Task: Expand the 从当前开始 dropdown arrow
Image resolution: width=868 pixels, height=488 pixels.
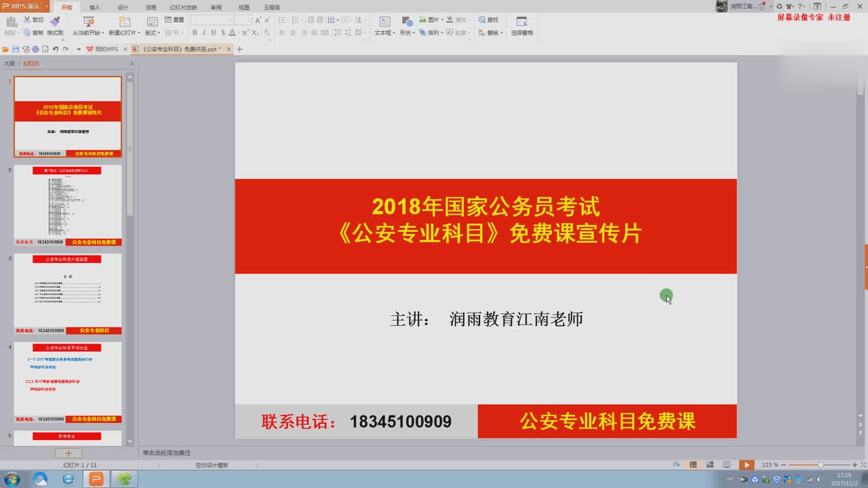Action: pyautogui.click(x=102, y=33)
